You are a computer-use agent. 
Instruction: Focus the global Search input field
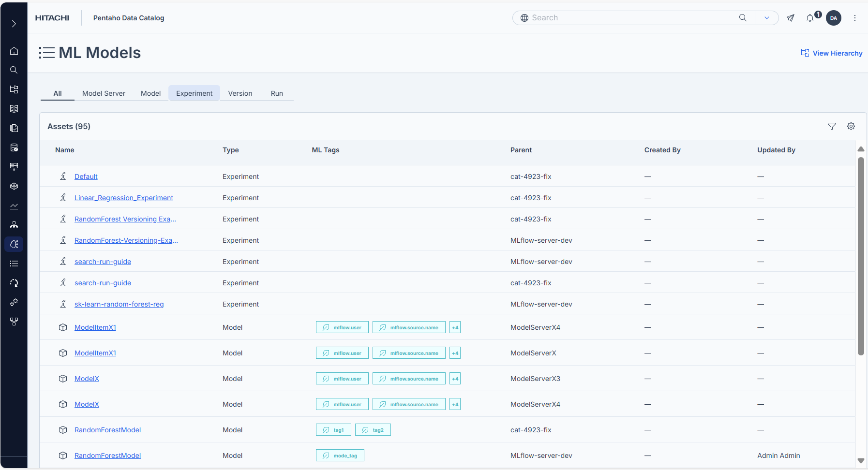point(634,18)
